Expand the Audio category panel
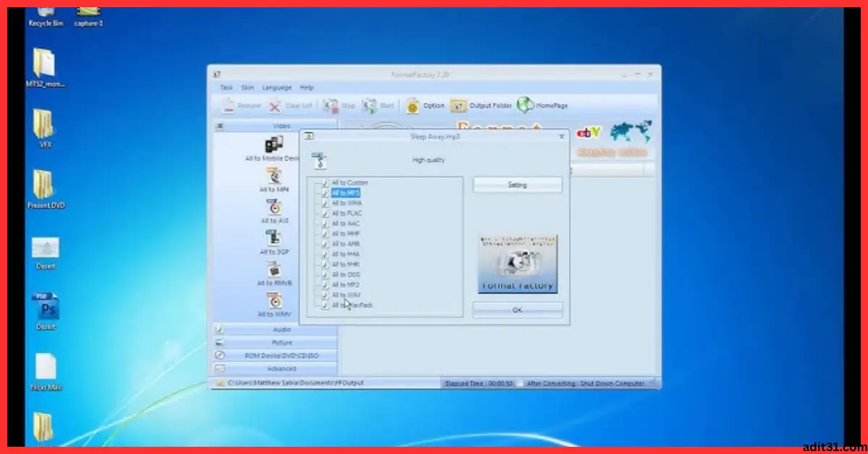Image resolution: width=868 pixels, height=454 pixels. [x=276, y=329]
